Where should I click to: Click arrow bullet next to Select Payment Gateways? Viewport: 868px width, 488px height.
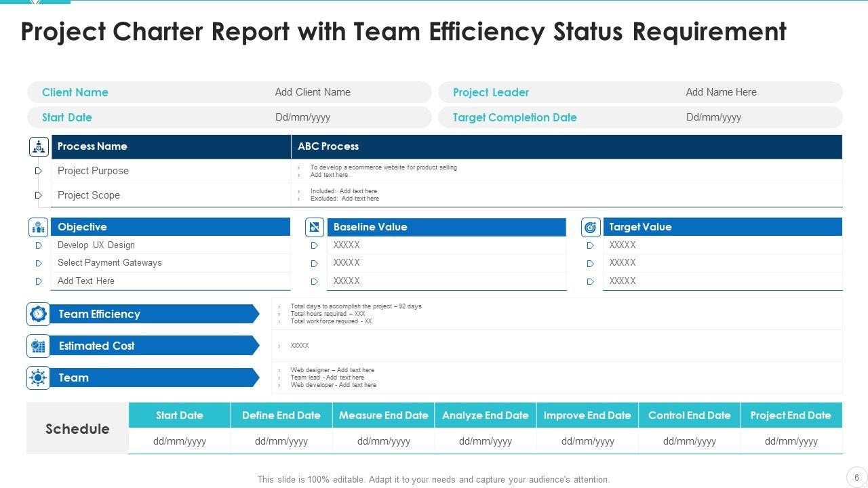[x=39, y=263]
